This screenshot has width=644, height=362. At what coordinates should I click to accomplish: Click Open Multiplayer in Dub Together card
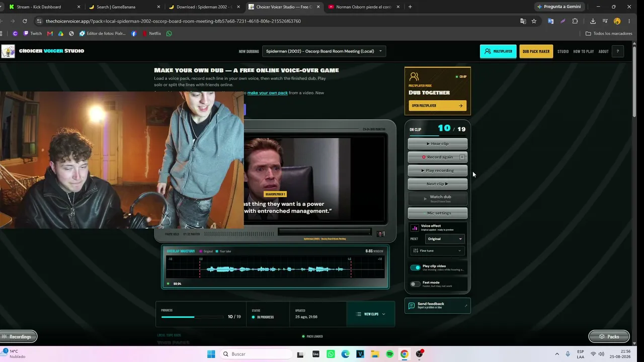(x=437, y=106)
